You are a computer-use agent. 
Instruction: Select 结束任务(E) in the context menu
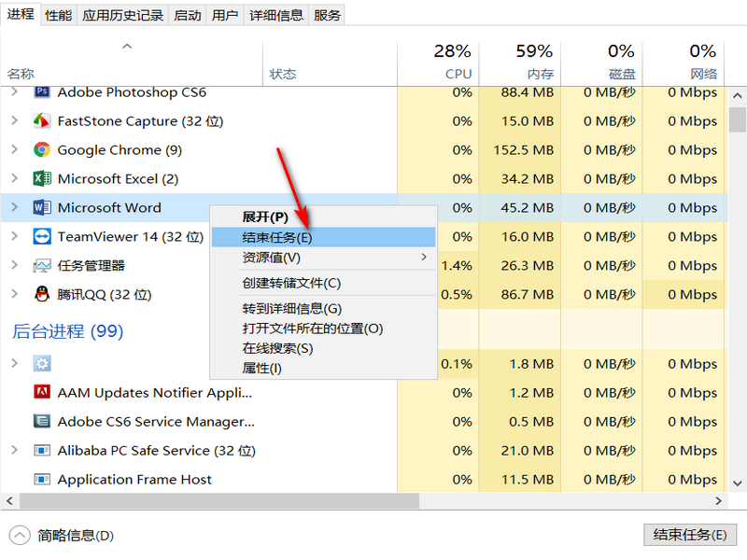coord(276,237)
